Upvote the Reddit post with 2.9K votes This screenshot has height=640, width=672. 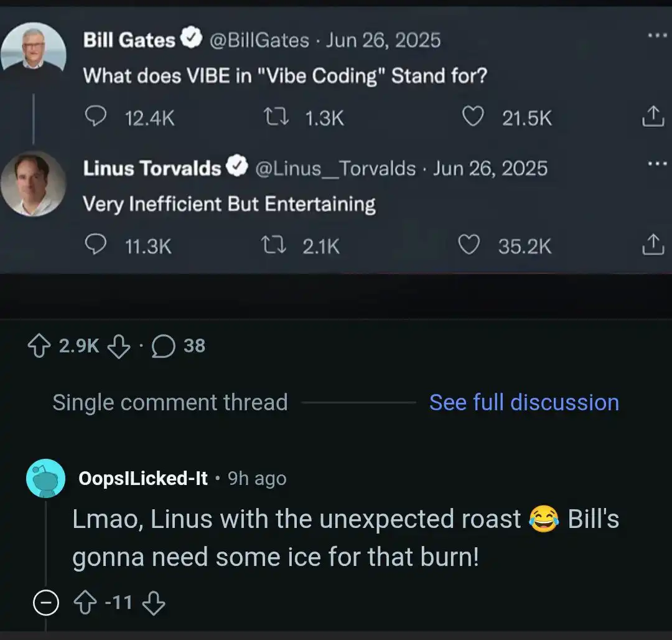tap(40, 347)
